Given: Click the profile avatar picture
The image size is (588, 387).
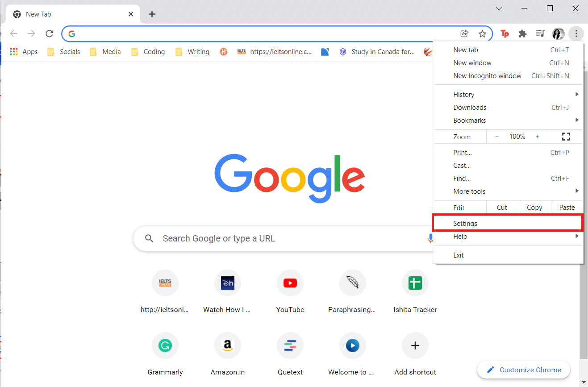Looking at the screenshot, I should 559,33.
